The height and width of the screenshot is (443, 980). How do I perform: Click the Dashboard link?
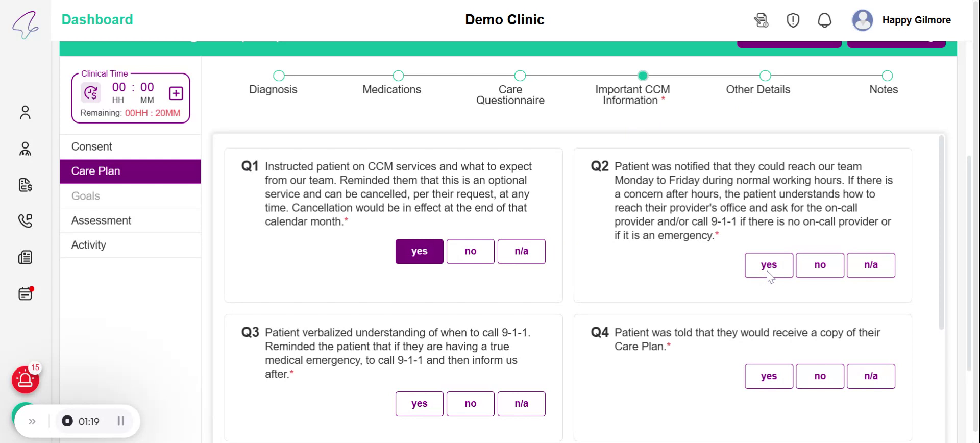tap(97, 20)
